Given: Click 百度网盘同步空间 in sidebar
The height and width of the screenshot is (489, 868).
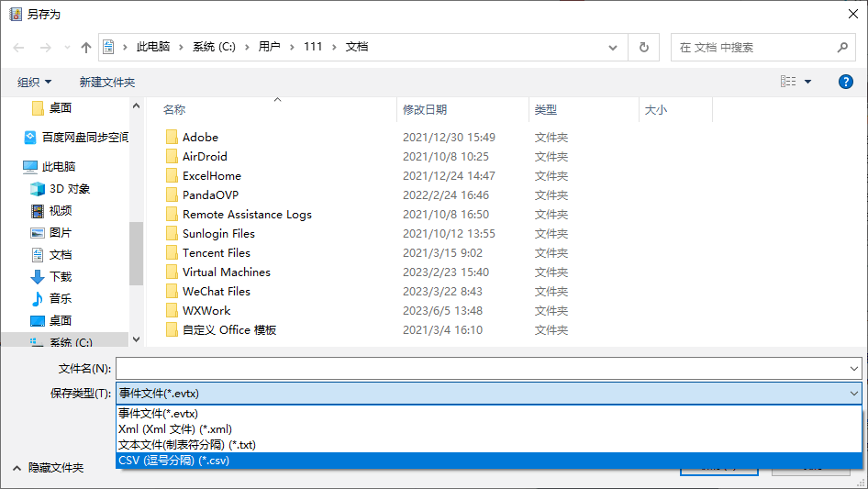Looking at the screenshot, I should 84,137.
